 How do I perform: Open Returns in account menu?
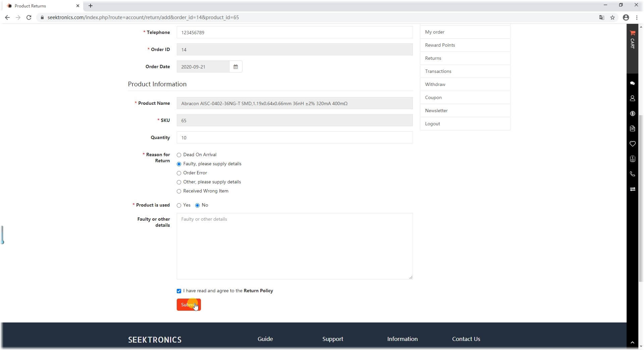coord(465,58)
